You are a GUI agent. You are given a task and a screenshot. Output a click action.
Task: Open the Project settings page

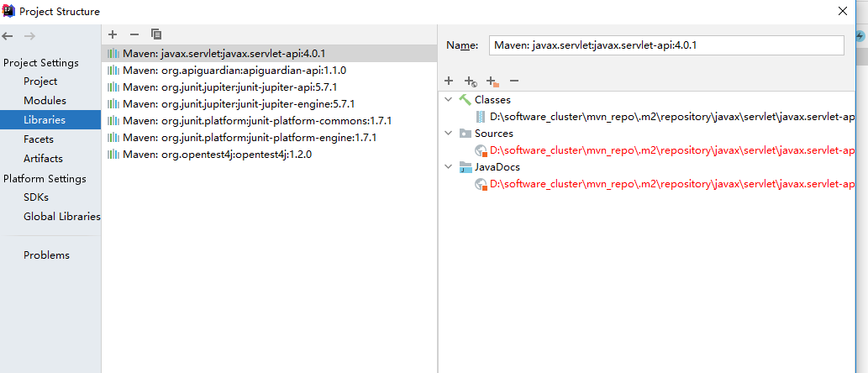(40, 81)
